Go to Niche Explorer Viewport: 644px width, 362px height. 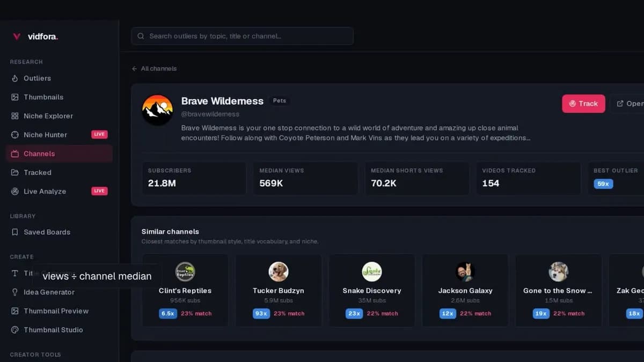(59, 116)
